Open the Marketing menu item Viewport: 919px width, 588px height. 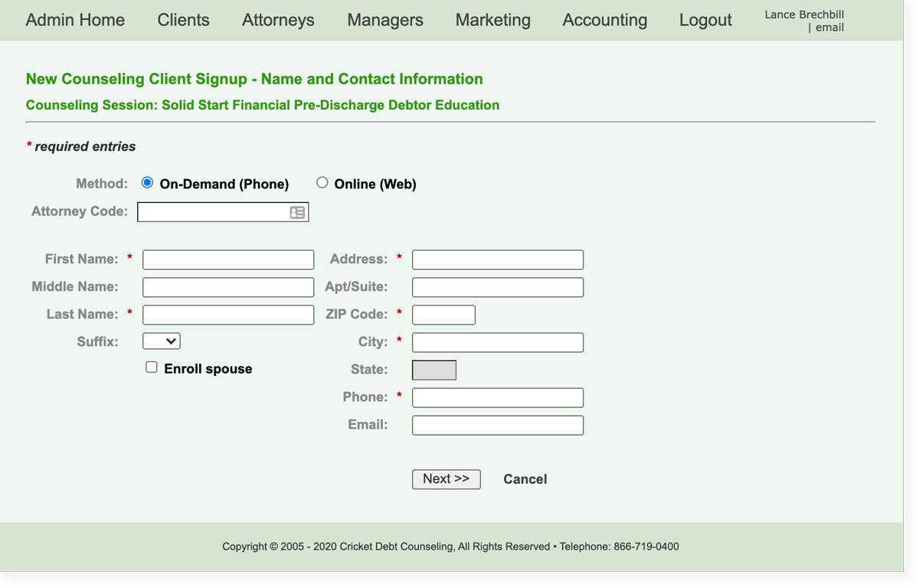click(492, 20)
